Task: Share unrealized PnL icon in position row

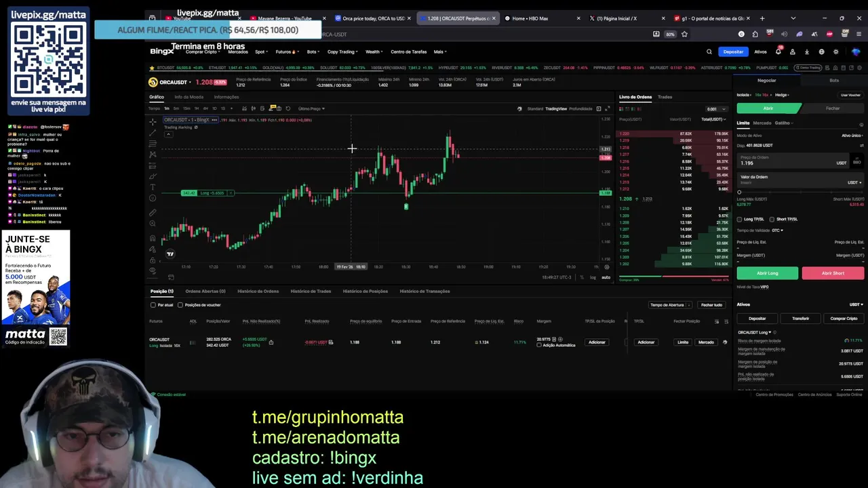Action: [271, 342]
